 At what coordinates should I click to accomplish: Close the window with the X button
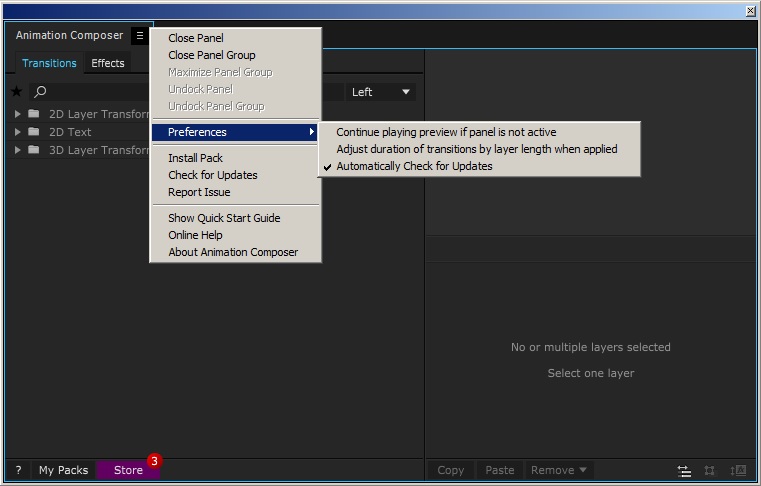click(750, 11)
